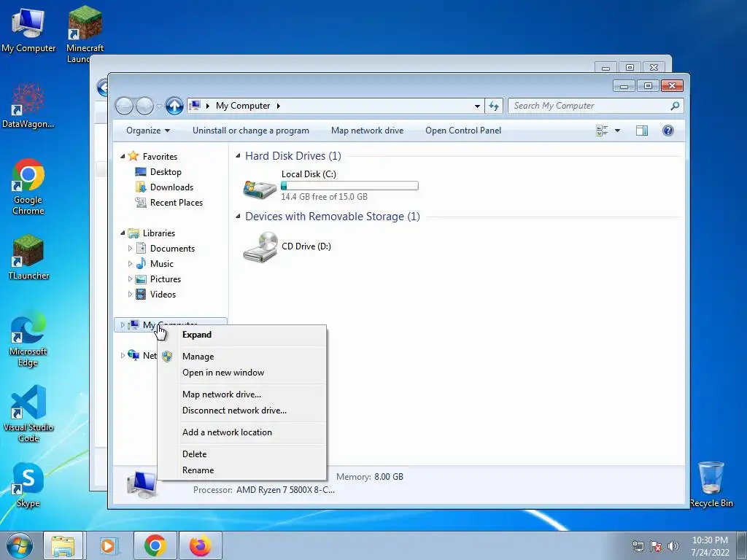747x560 pixels.
Task: Choose Add a network location
Action: pos(242,432)
